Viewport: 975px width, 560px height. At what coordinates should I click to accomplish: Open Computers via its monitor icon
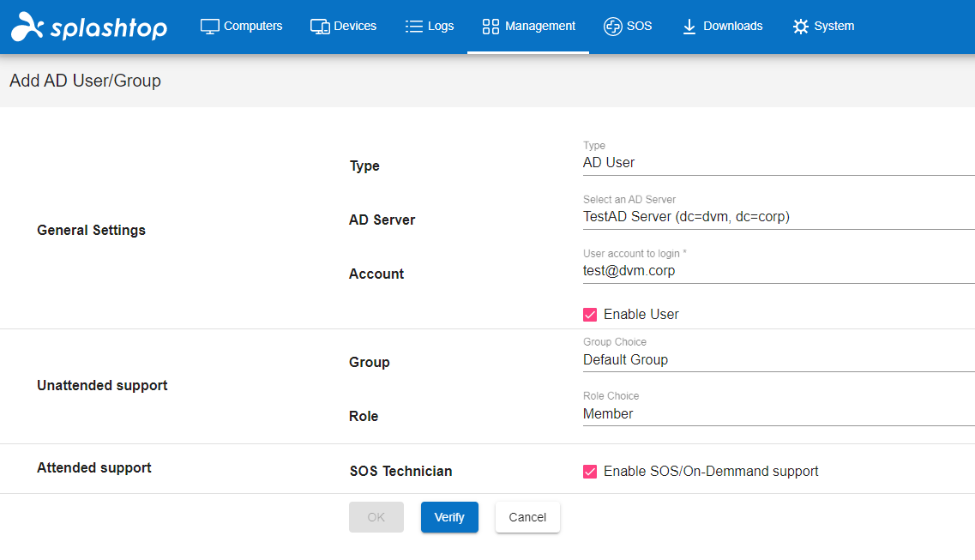[x=209, y=27]
